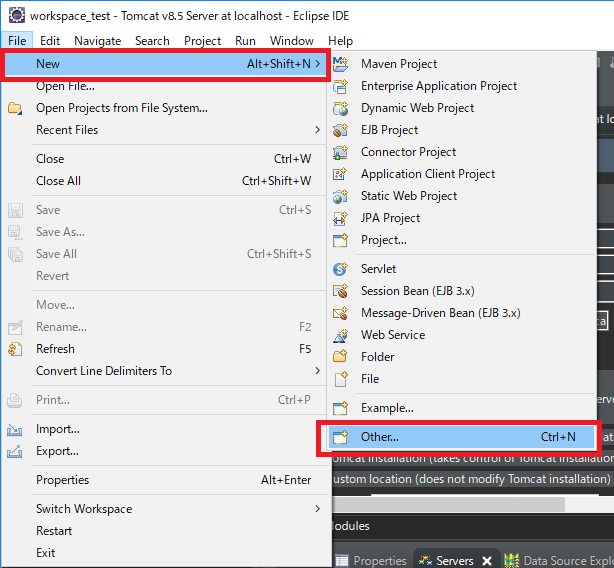Select the Tomcat custom location option behind the menu
614x568 pixels.
coord(471,479)
